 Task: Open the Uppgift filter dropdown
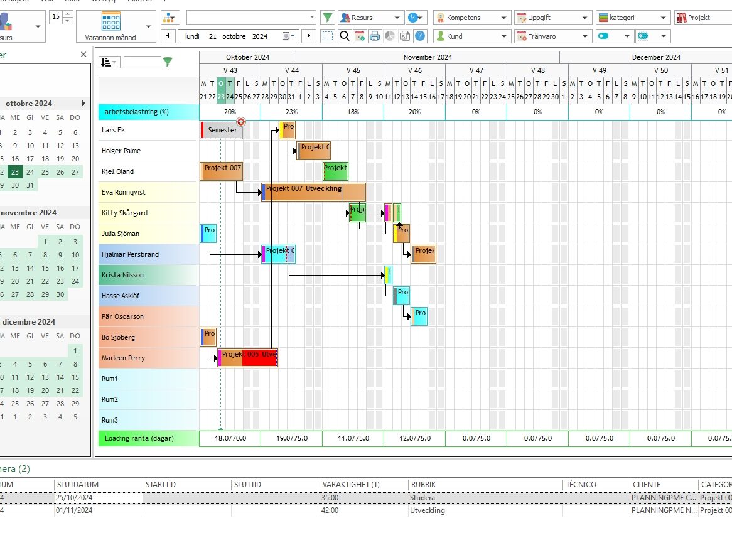tap(553, 18)
